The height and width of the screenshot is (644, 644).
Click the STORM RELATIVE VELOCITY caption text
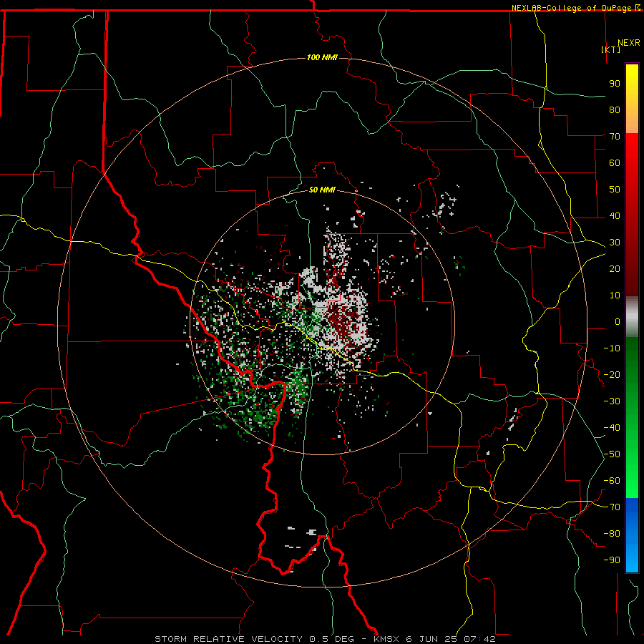point(230,639)
